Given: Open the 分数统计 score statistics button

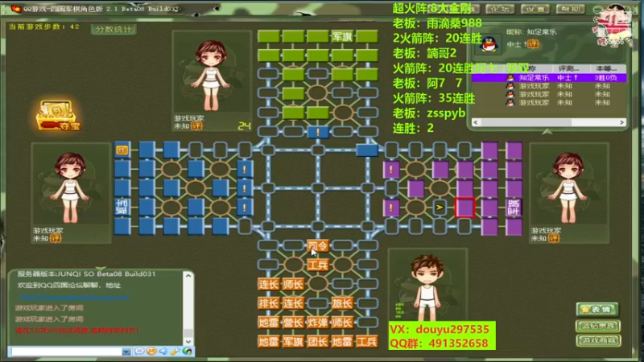Looking at the screenshot, I should [x=114, y=29].
